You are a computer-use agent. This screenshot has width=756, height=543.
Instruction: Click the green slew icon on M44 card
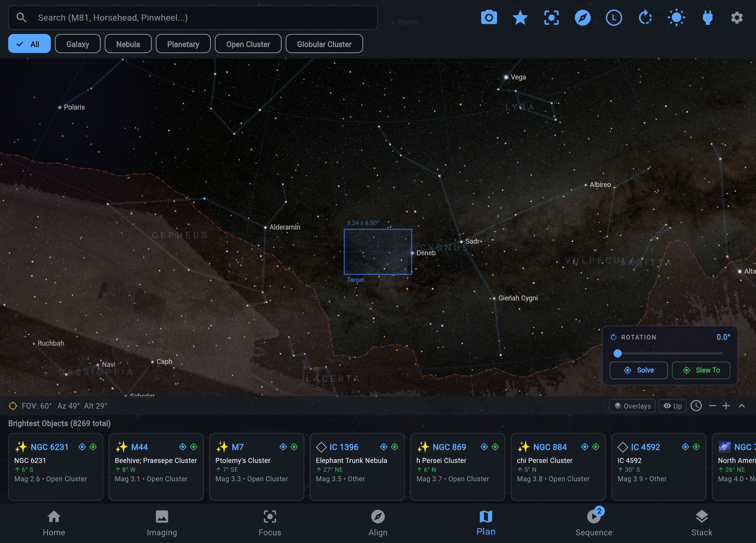[x=194, y=447]
